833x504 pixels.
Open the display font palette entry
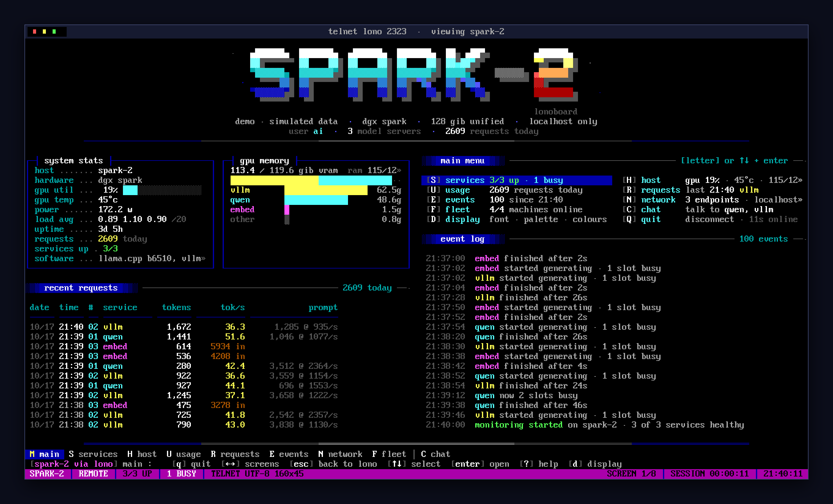[x=516, y=219]
